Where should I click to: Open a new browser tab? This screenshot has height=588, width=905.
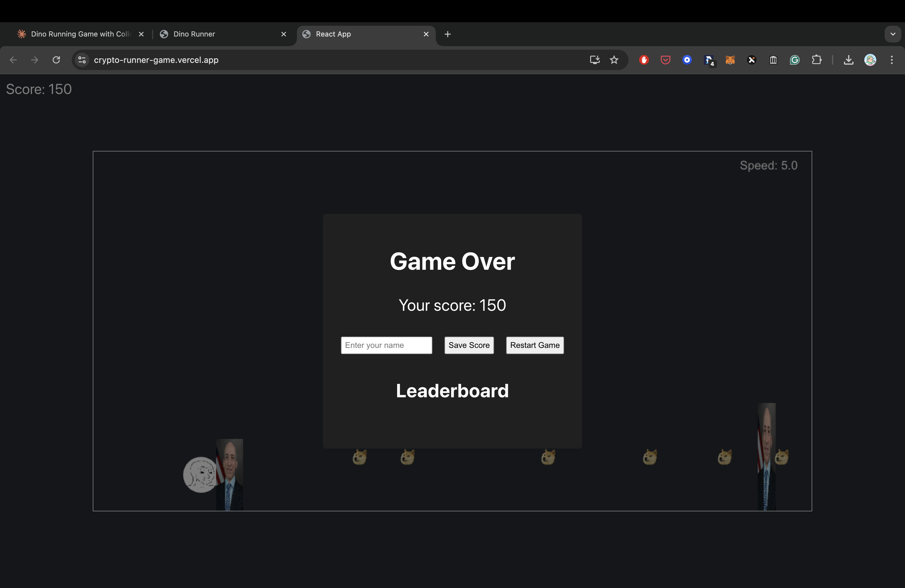(x=447, y=34)
